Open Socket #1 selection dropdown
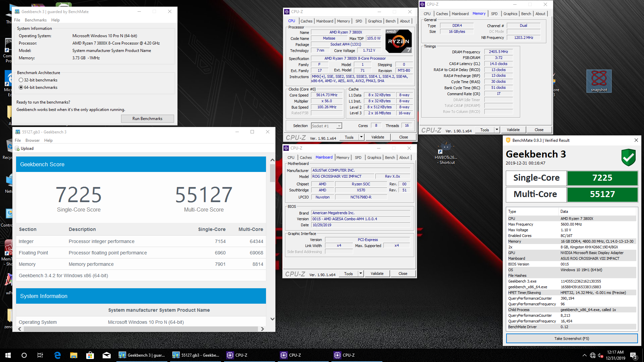Image resolution: width=644 pixels, height=362 pixels. (x=326, y=126)
